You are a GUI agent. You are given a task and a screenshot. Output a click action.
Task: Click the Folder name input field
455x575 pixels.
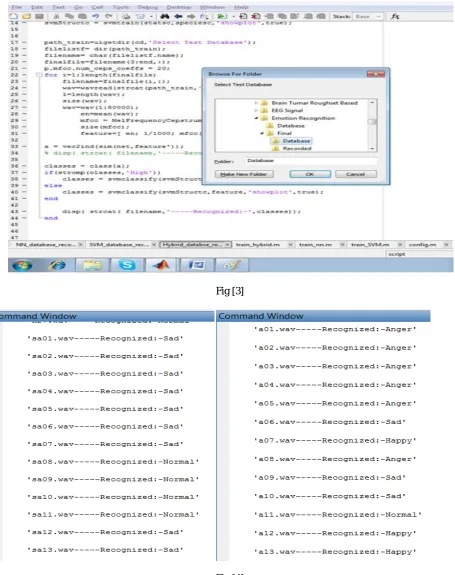click(311, 161)
